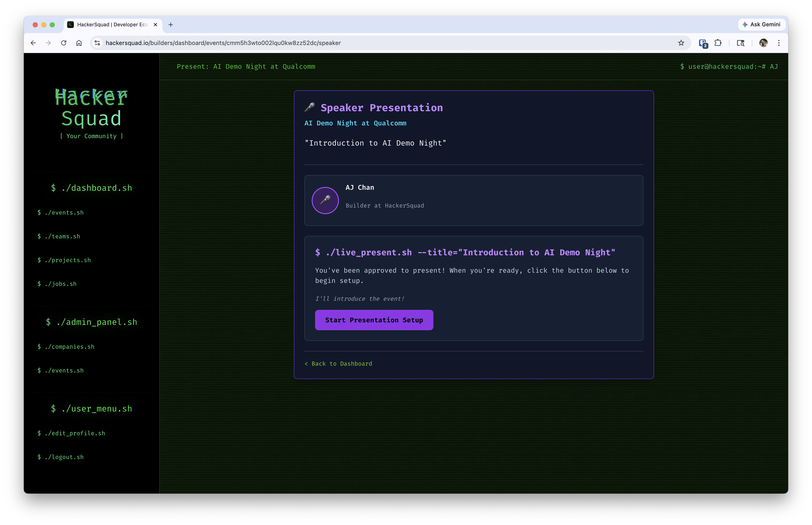
Task: Click the AJ Chan speaker name
Action: tap(360, 188)
